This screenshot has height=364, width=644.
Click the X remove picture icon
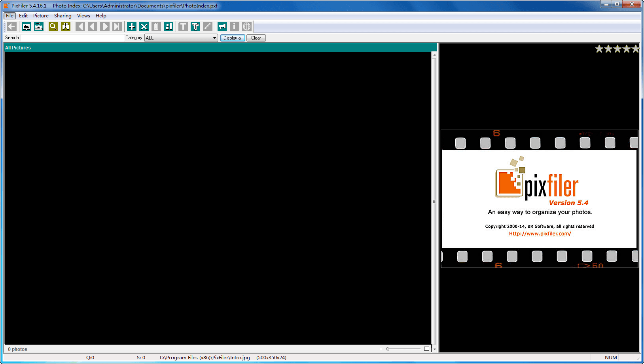pos(144,26)
